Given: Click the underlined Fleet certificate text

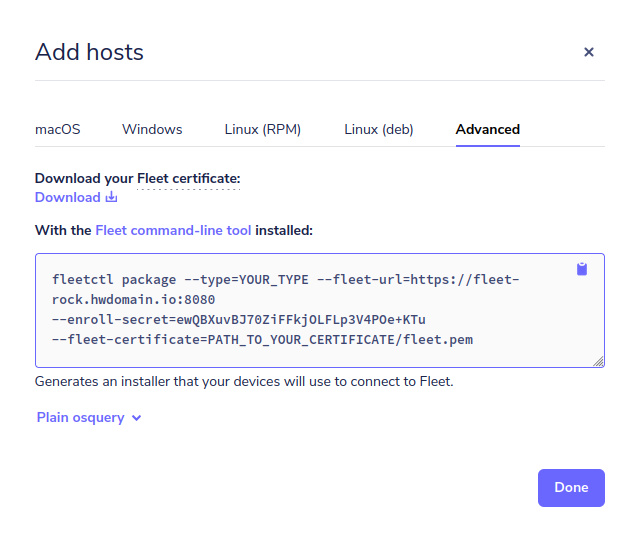Looking at the screenshot, I should [188, 178].
